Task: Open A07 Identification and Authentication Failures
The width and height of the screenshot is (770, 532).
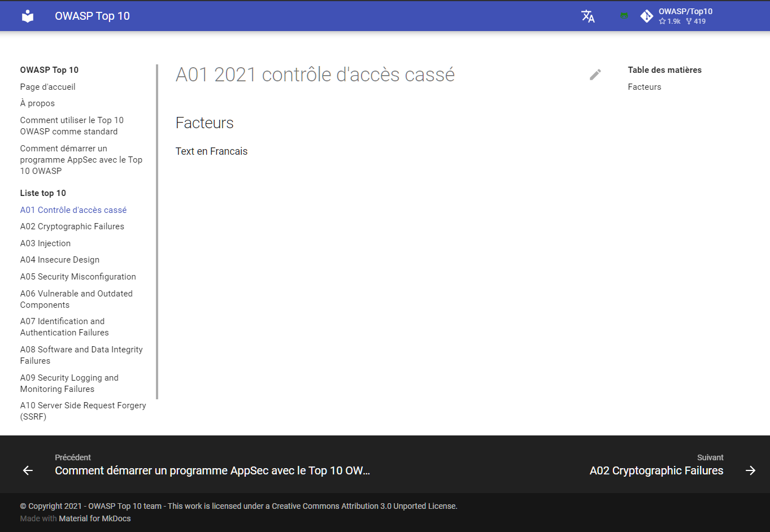Action: (x=64, y=327)
